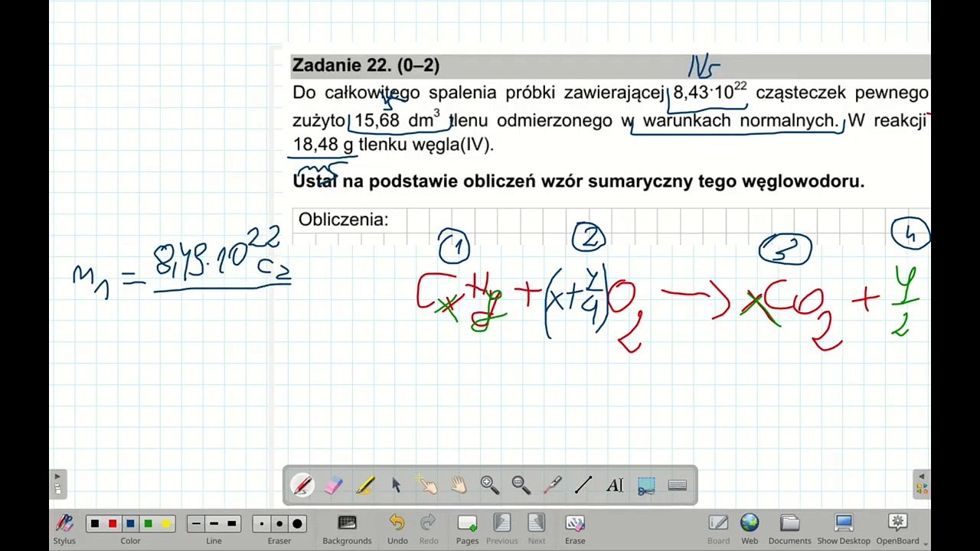Choose the black pen color
980x551 pixels.
tap(95, 523)
